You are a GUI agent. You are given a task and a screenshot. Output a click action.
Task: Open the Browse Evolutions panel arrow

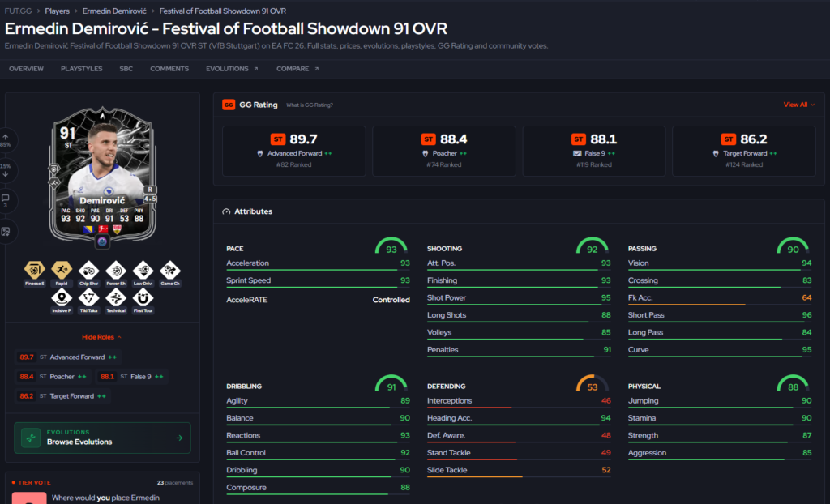(179, 438)
